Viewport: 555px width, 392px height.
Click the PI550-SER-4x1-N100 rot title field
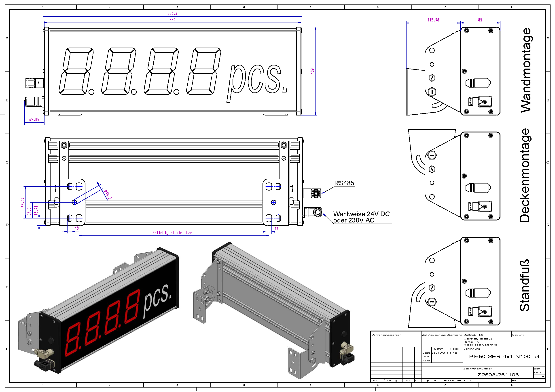coord(504,357)
